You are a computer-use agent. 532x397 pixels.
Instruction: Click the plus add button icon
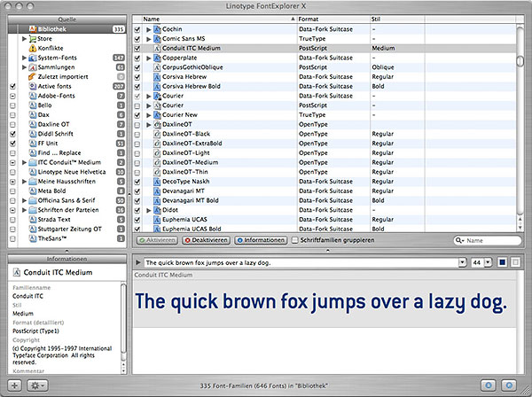(14, 385)
